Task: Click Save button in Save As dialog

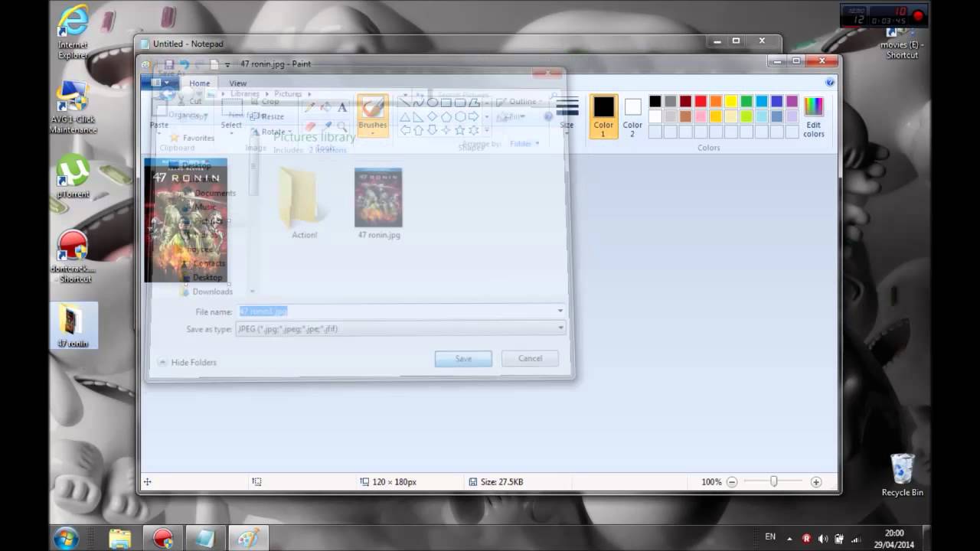Action: [463, 358]
